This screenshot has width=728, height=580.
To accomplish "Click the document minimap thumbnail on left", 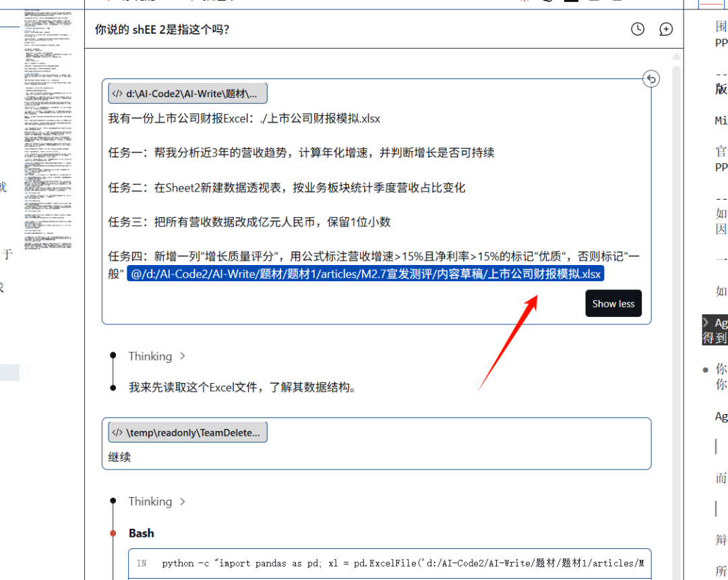I will (49, 130).
